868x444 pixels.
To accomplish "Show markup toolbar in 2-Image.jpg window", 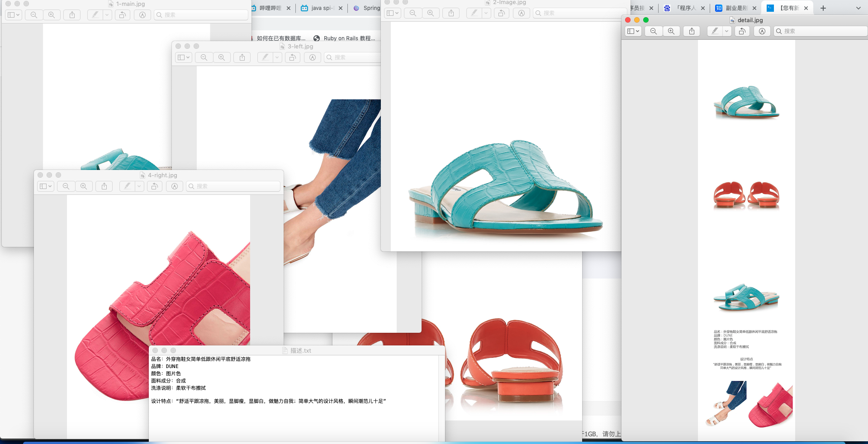I will [x=522, y=13].
